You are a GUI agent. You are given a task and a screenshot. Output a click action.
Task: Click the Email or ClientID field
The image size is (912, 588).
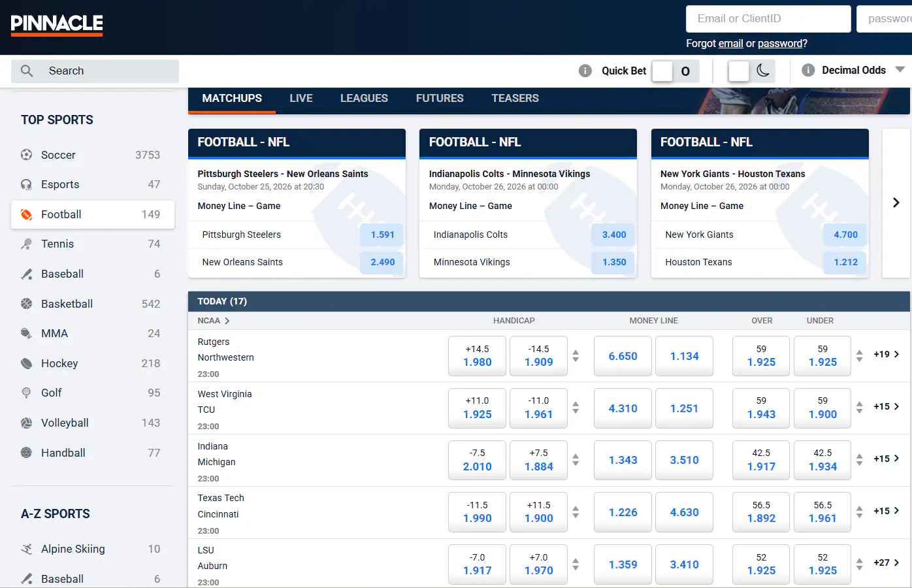click(768, 19)
